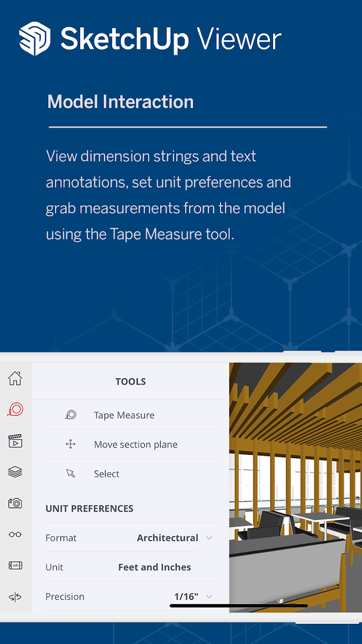Click the four-way arrows Move section icon

[x=71, y=444]
